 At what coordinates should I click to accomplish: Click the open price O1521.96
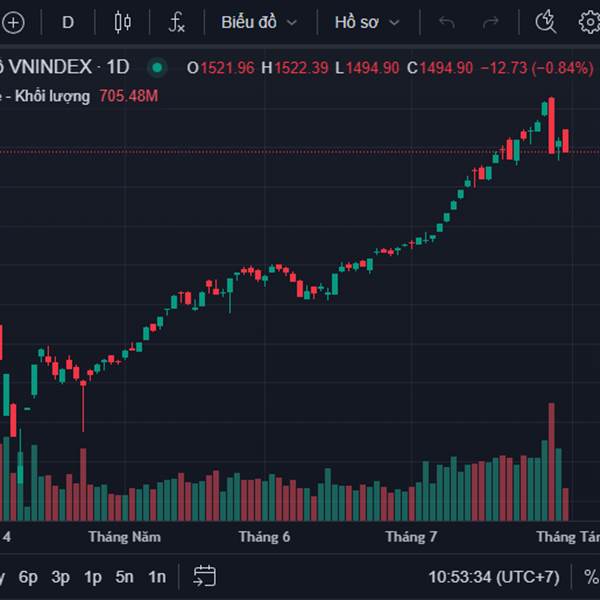point(220,68)
